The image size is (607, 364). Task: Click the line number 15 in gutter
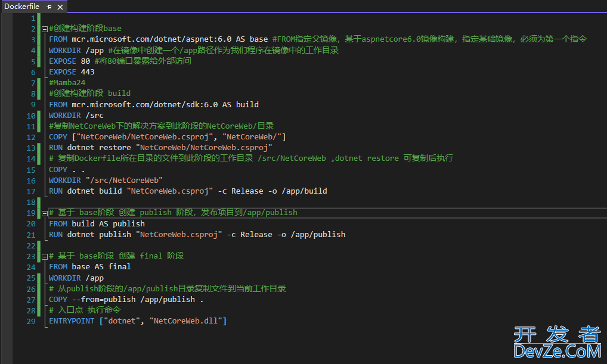[x=31, y=170]
